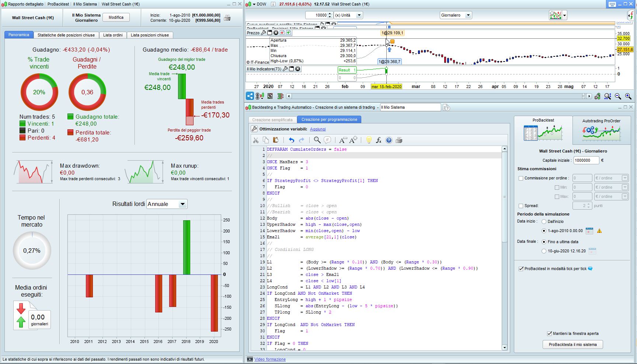637x364 pixels.
Task: Click the yellow lightbulb help icon
Action: pos(368,140)
